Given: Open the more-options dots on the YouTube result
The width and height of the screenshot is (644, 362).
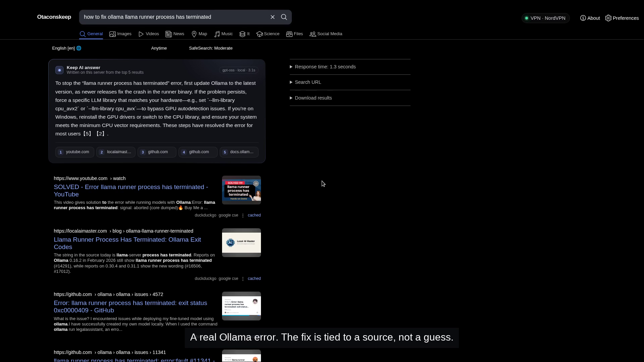Looking at the screenshot, I should click(x=243, y=216).
